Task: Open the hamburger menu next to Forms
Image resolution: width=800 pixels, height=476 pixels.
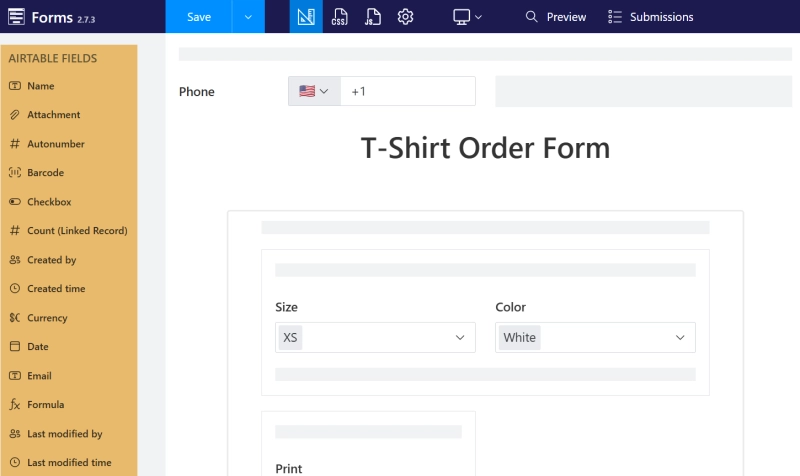Action: click(16, 16)
